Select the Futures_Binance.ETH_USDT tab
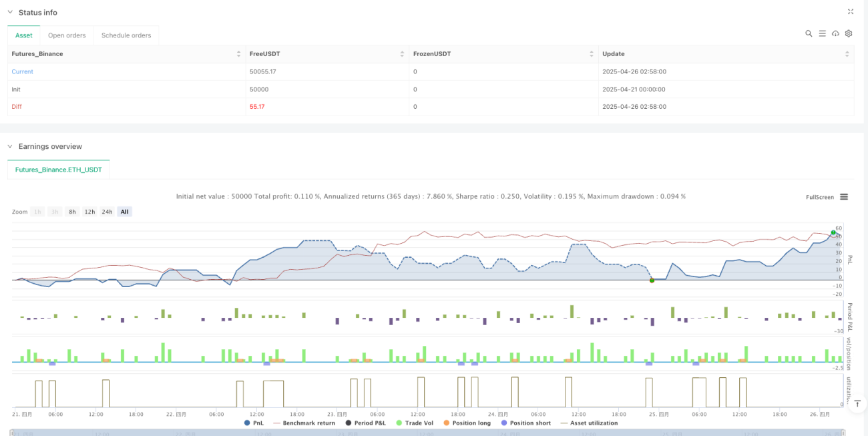Viewport: 868px width, 436px height. (59, 170)
